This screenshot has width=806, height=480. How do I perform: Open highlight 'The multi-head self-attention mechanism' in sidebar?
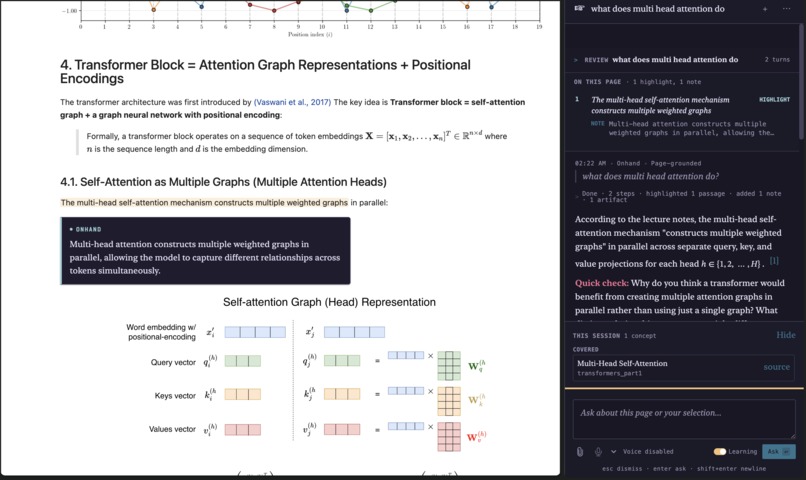[x=660, y=105]
